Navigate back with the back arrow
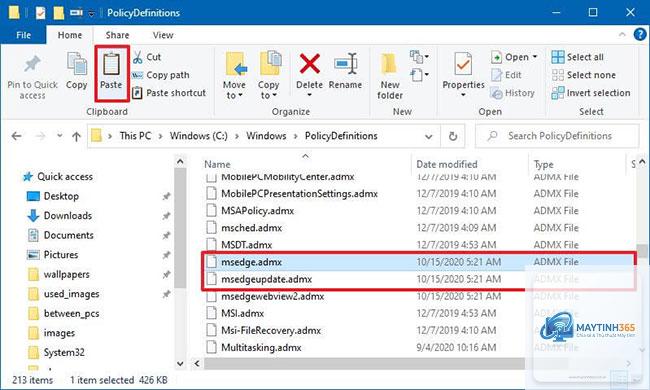Image resolution: width=650 pixels, height=390 pixels. 17,136
